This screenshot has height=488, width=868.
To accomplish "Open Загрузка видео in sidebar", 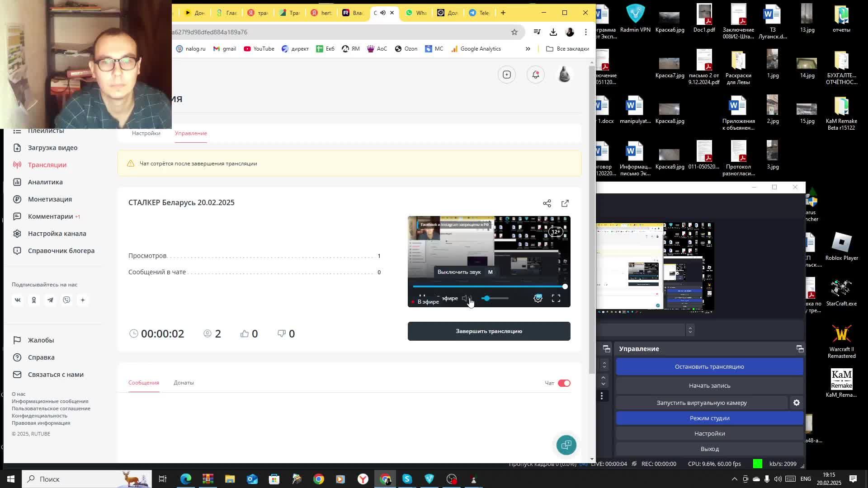I will click(53, 148).
